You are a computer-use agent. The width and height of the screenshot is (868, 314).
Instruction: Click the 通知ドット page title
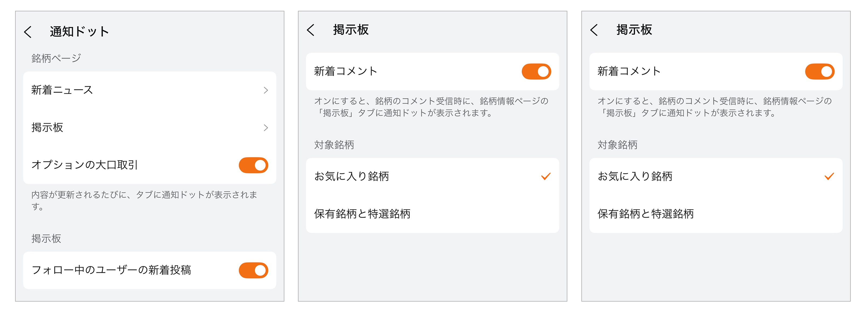[79, 32]
